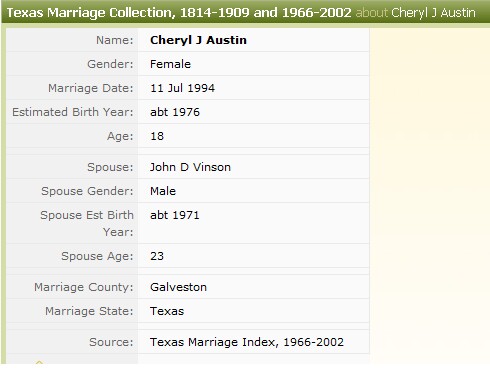Select the Texas Marriage Collection title

(179, 13)
